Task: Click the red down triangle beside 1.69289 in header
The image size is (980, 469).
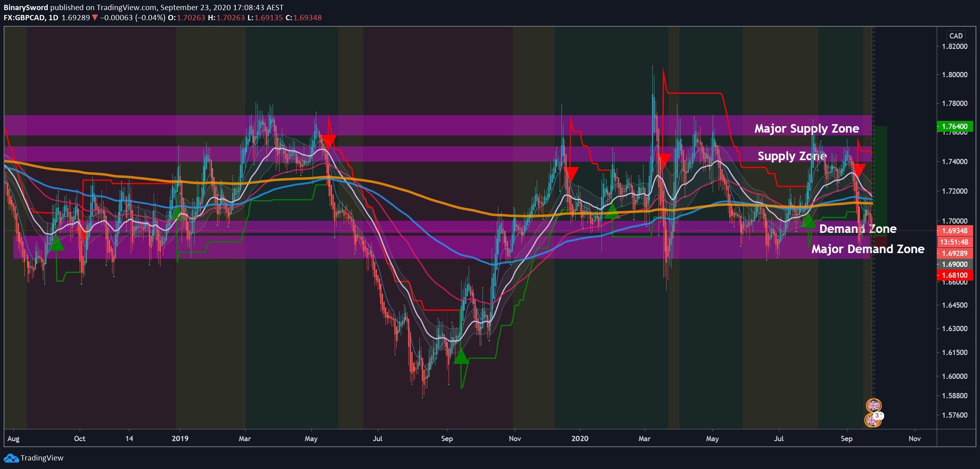Action: [x=95, y=18]
